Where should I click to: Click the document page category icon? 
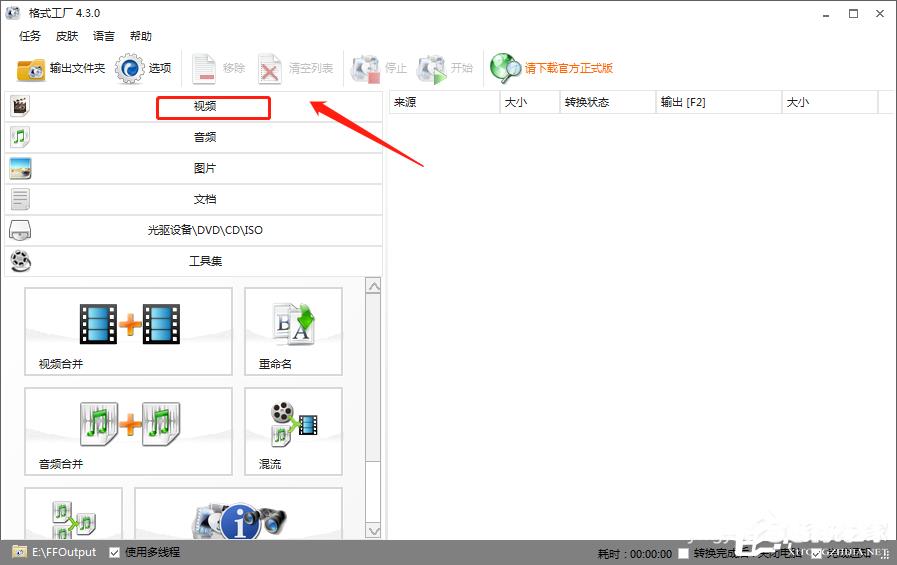point(20,199)
